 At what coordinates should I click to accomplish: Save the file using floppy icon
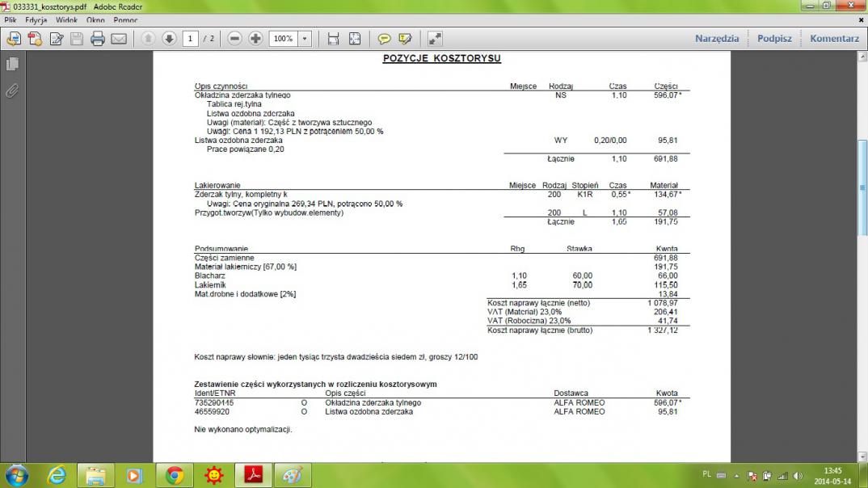click(77, 39)
